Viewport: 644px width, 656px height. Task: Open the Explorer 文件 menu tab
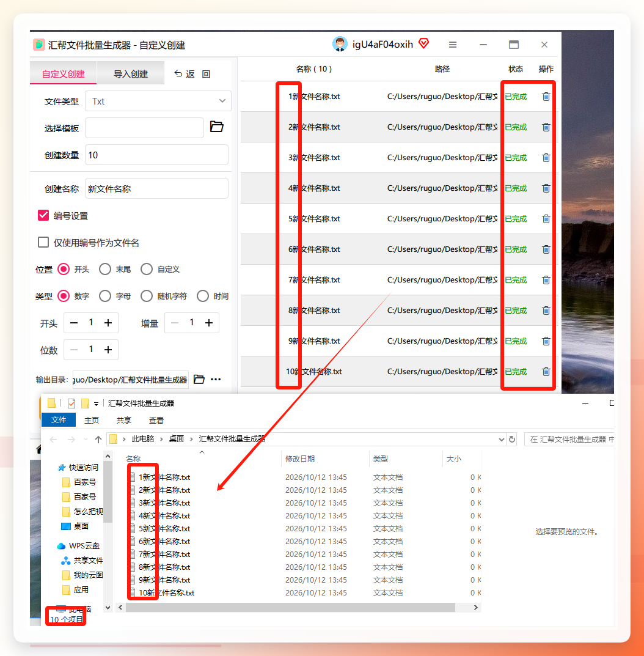(x=59, y=420)
